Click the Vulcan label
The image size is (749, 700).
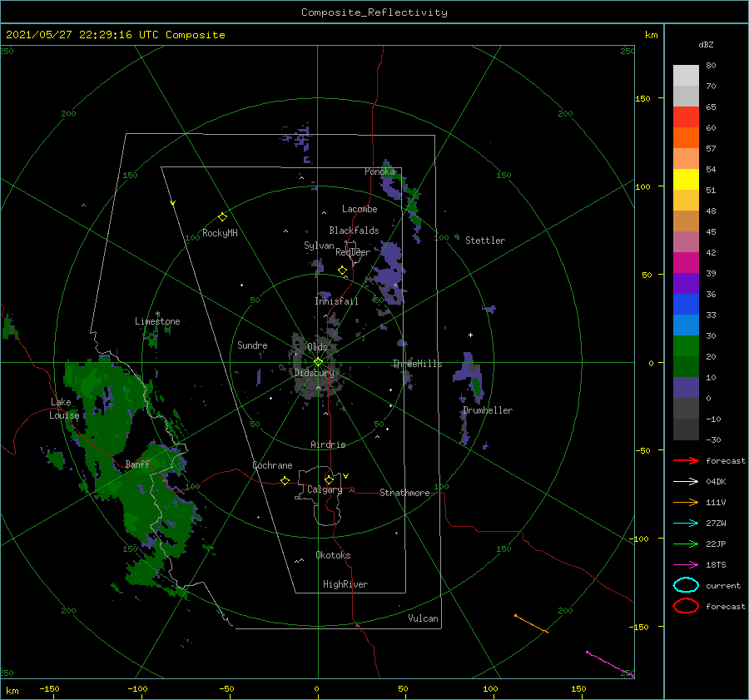tap(423, 618)
